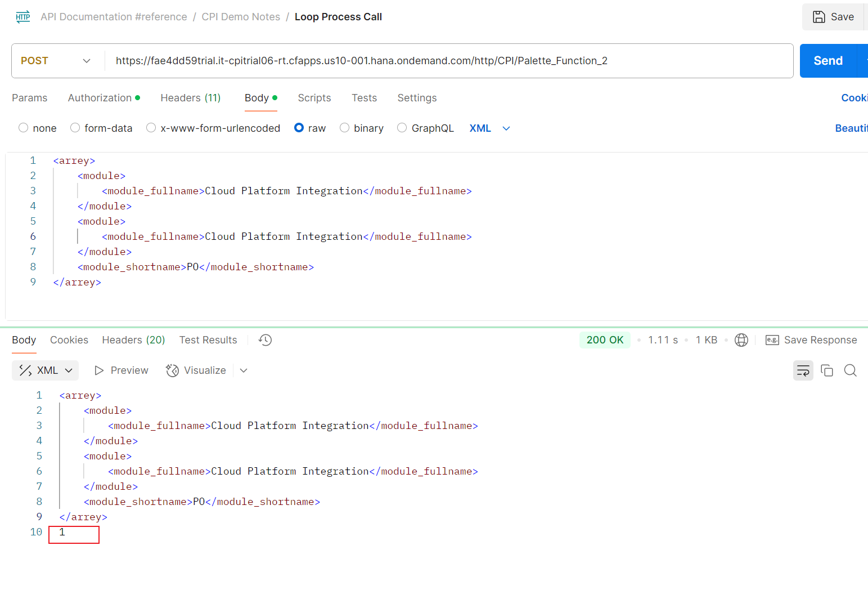Select the request Body tab
This screenshot has height=590, width=868.
tap(261, 98)
